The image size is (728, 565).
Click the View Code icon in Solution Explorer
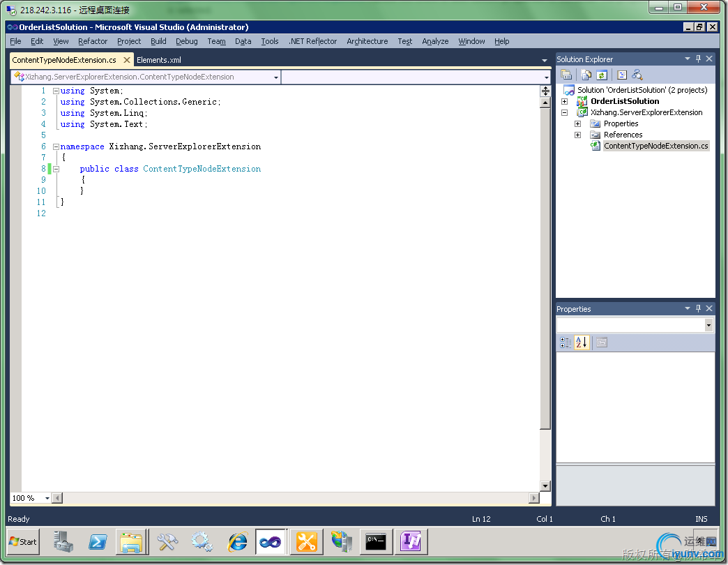[x=622, y=75]
